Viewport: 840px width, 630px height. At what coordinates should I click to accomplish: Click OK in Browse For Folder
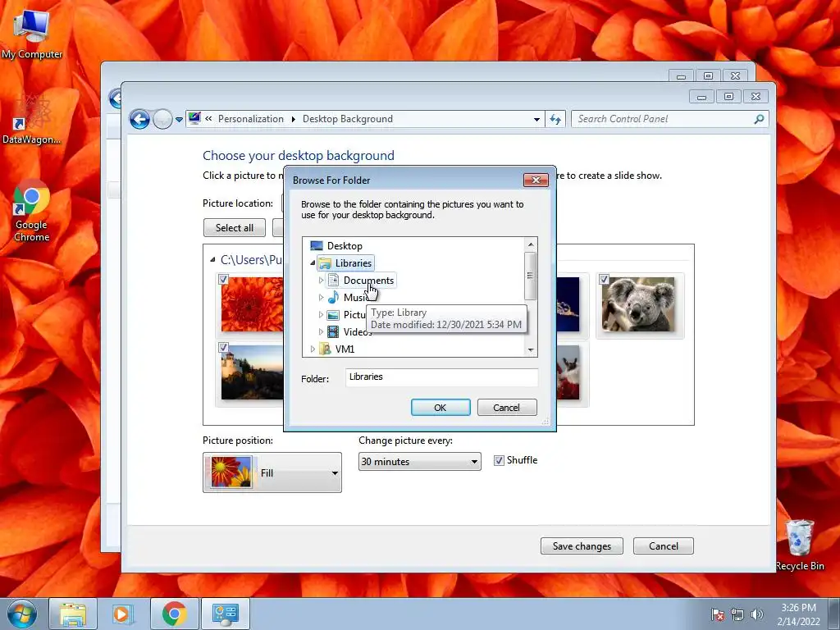click(441, 408)
